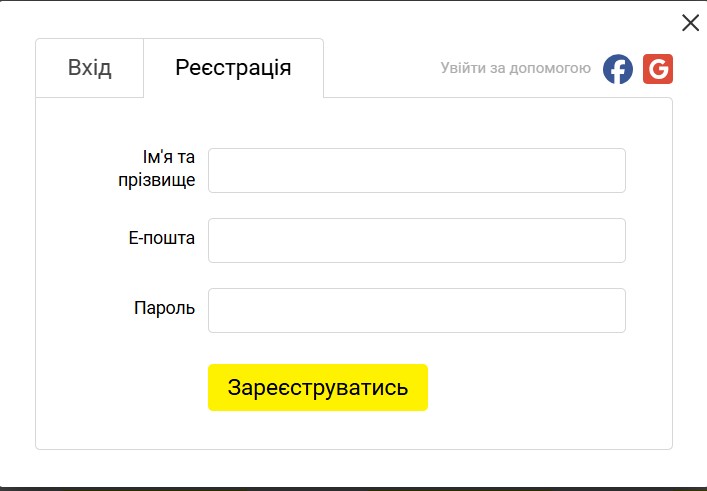Click the 'Пароль' label

point(164,308)
